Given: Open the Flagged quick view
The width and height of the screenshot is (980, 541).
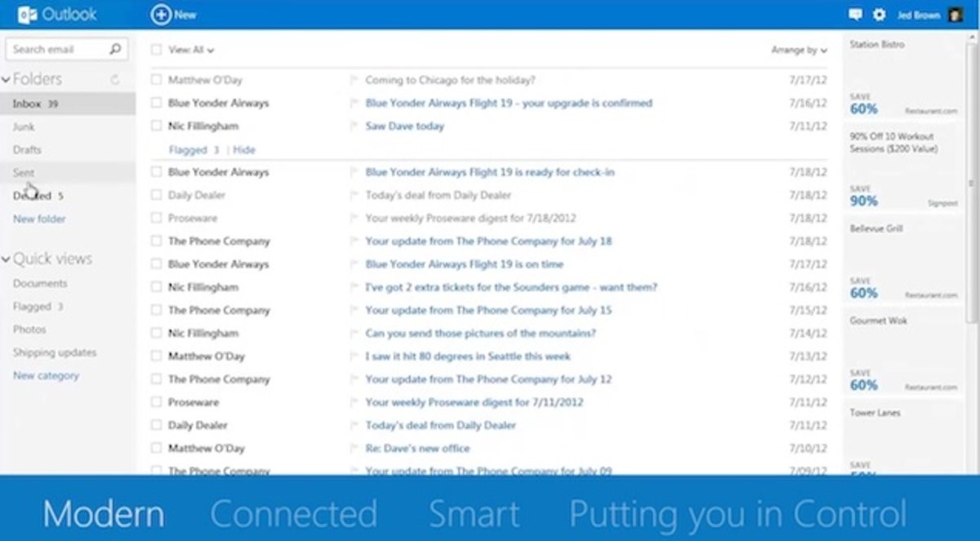Looking at the screenshot, I should pos(38,306).
